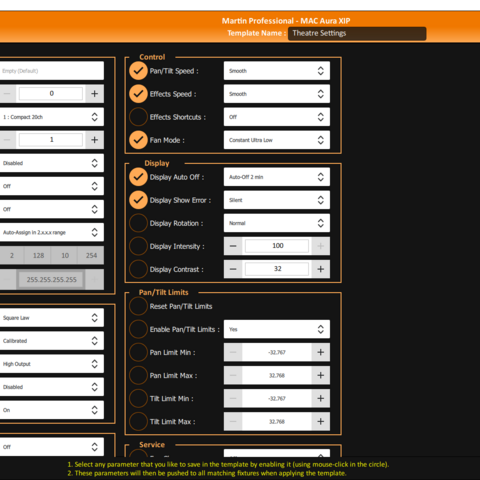Viewport: 480px width, 480px height.
Task: Open the Enable Pan/Tilt Limits Yes dropdown
Action: 277,329
